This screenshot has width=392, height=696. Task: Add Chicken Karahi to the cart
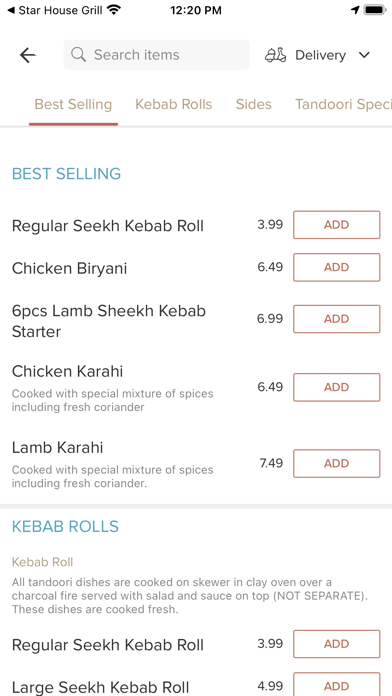[x=337, y=388]
